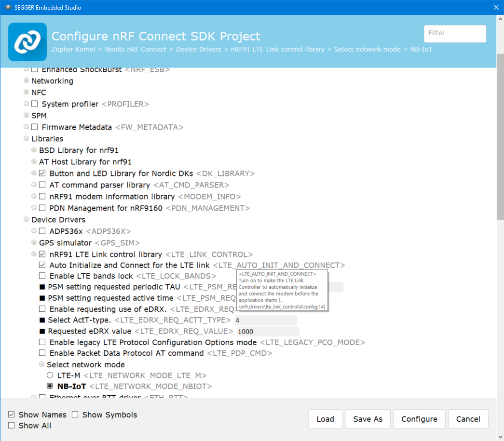Click the Save As button
The width and height of the screenshot is (504, 441).
pos(368,419)
